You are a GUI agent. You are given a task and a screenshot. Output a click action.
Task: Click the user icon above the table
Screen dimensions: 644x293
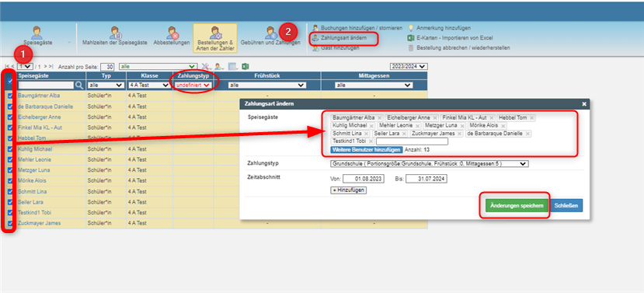219,66
